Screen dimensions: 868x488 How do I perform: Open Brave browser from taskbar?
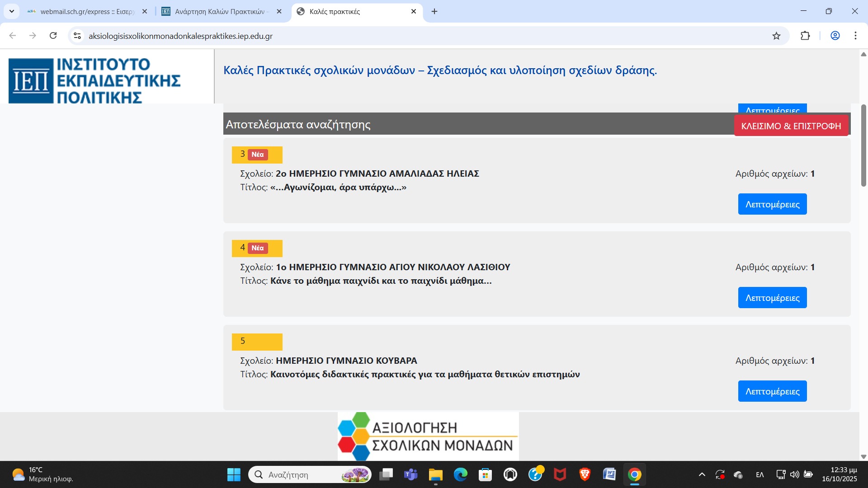point(585,475)
